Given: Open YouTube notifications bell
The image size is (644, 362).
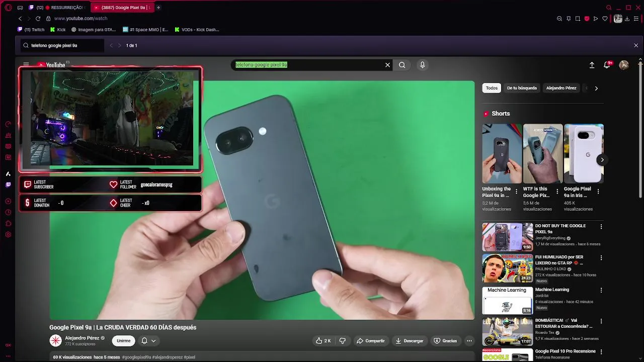Looking at the screenshot, I should point(607,65).
